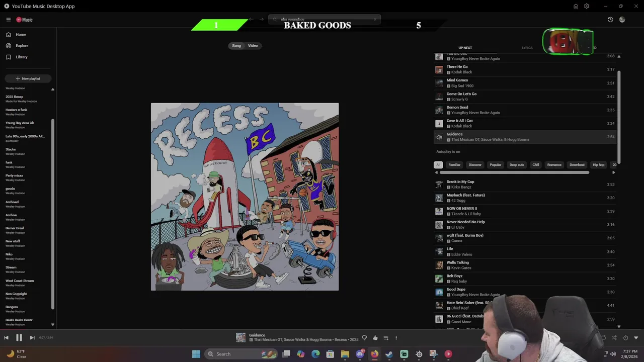Viewport: 644px width, 362px height.
Task: Dislike the song Guidance
Action: click(364, 338)
